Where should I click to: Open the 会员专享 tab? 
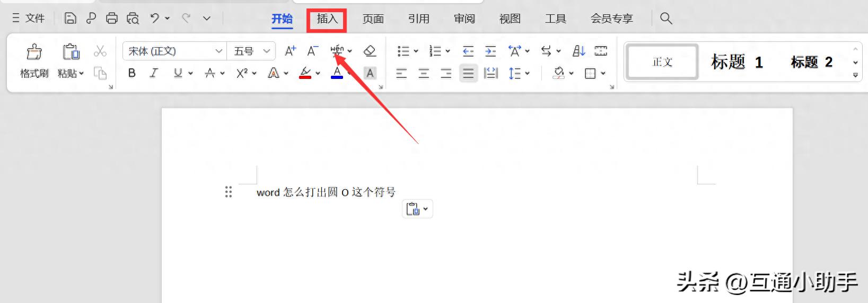coord(611,19)
